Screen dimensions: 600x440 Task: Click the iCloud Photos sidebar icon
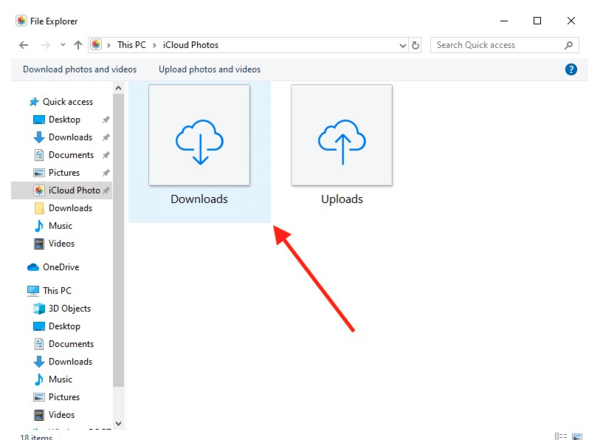point(39,190)
